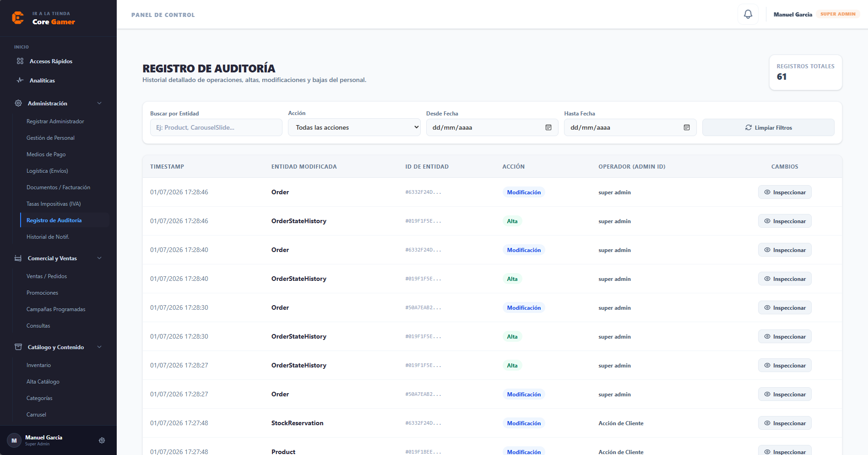Screen dimensions: 868x455
Task: Inspect the StockReservation row
Action: [785, 423]
